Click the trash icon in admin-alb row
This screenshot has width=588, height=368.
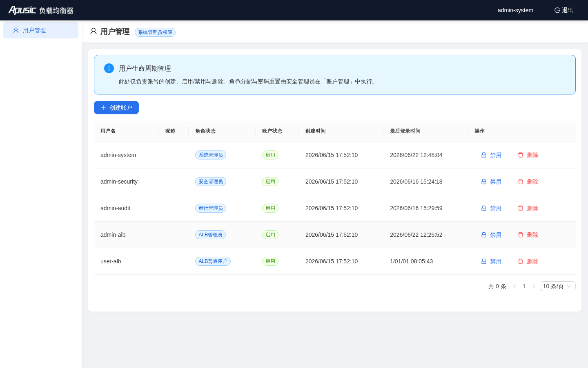click(521, 235)
